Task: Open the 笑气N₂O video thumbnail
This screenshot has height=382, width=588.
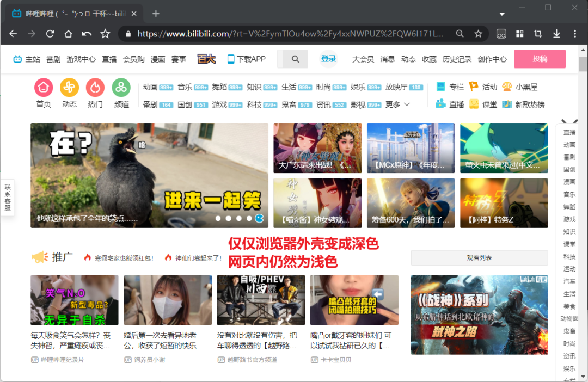Action: tap(74, 300)
